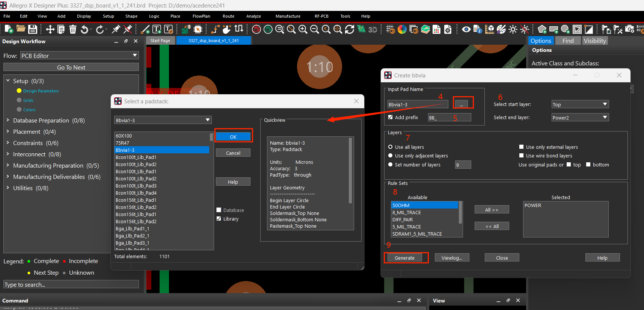Open the Select start layer dropdown
This screenshot has height=310, width=644.
580,104
